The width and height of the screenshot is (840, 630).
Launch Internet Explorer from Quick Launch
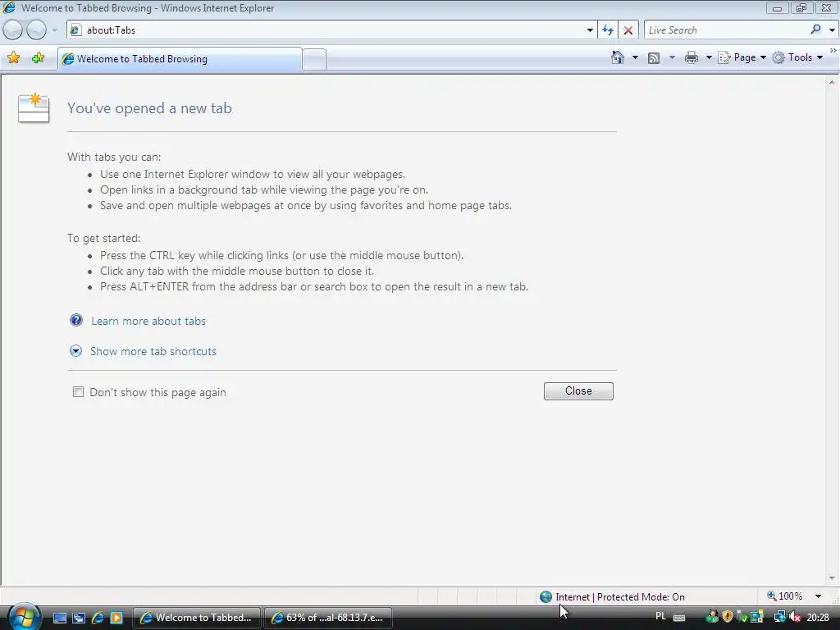click(98, 618)
